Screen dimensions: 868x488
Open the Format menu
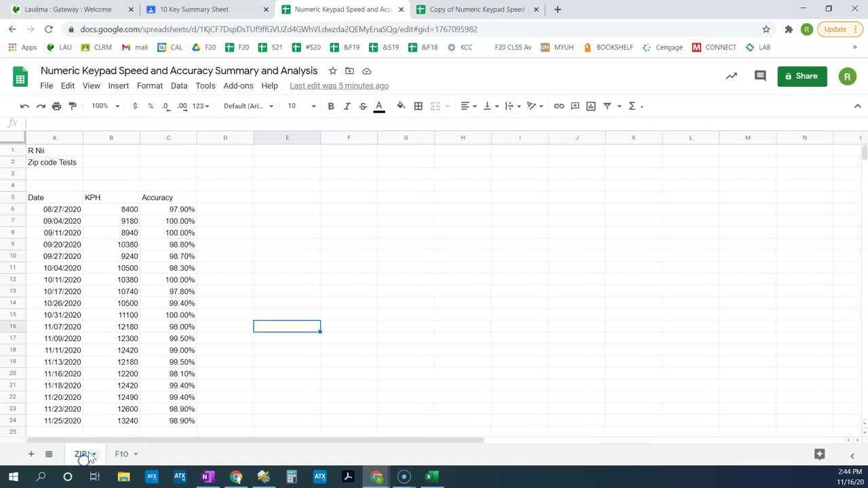150,86
